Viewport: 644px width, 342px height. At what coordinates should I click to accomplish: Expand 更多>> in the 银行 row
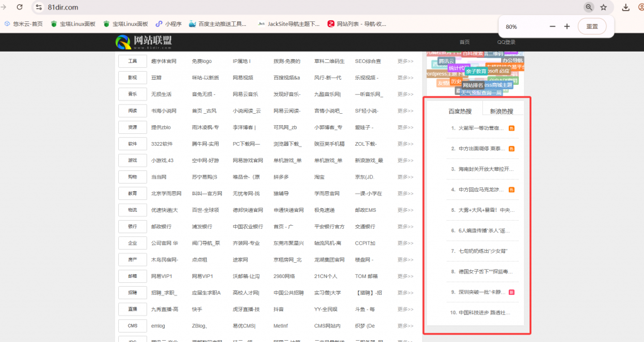click(x=405, y=226)
